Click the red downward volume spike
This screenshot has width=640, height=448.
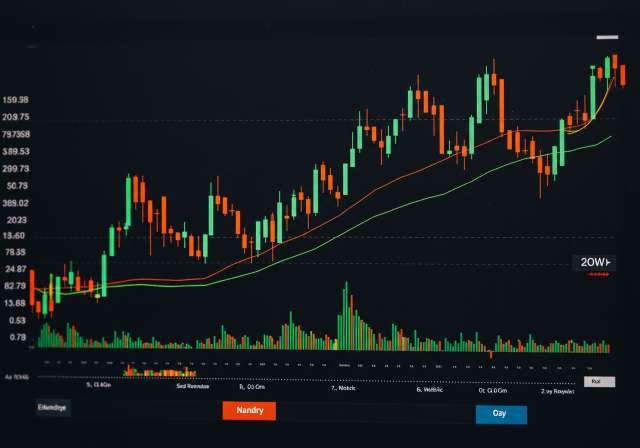[x=491, y=355]
